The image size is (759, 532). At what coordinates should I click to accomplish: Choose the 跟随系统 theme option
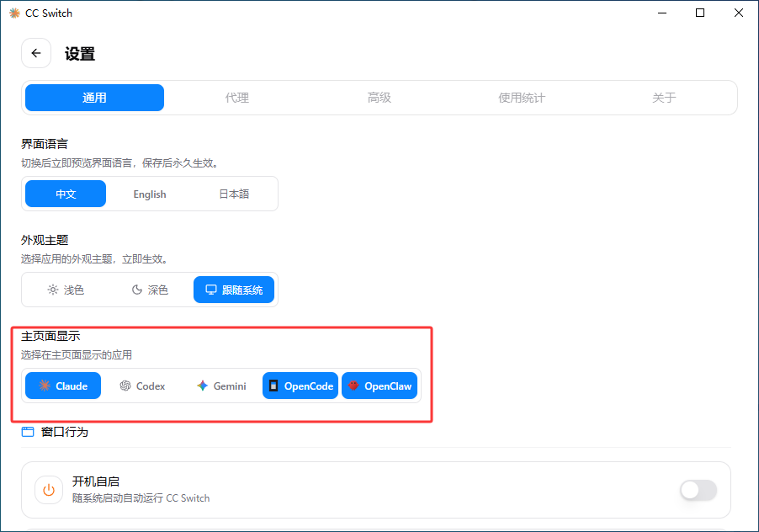[x=234, y=290]
